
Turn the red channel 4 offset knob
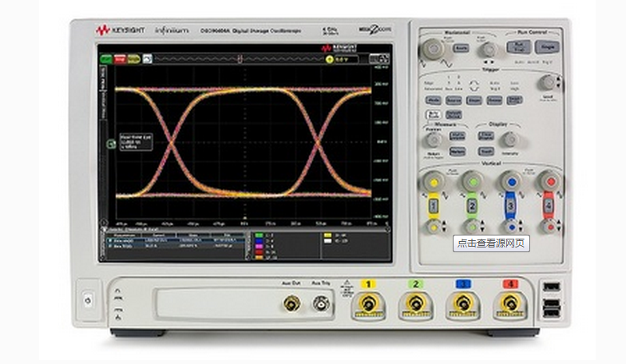pyautogui.click(x=549, y=227)
